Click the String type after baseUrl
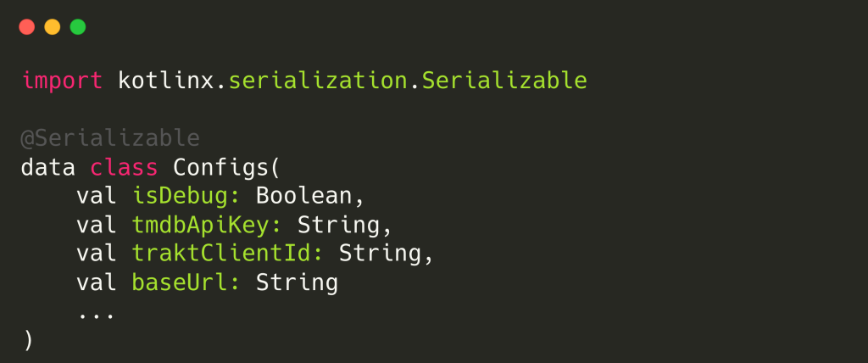Image resolution: width=868 pixels, height=363 pixels. (x=297, y=282)
